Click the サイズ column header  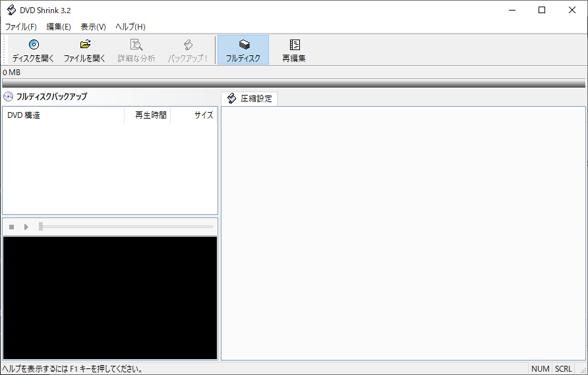click(x=194, y=115)
